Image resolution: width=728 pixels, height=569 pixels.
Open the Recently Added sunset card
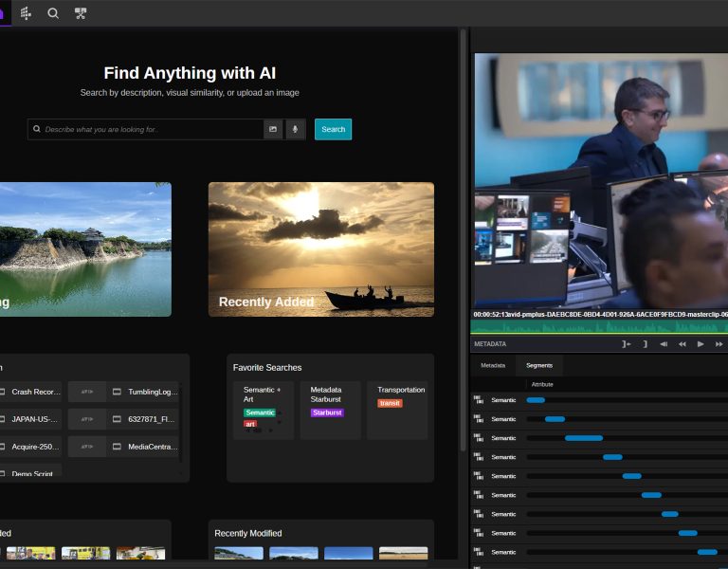pyautogui.click(x=321, y=249)
